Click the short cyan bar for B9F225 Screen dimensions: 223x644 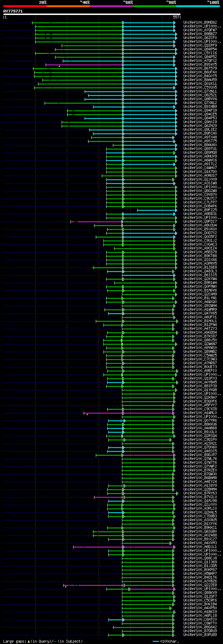tap(157, 210)
